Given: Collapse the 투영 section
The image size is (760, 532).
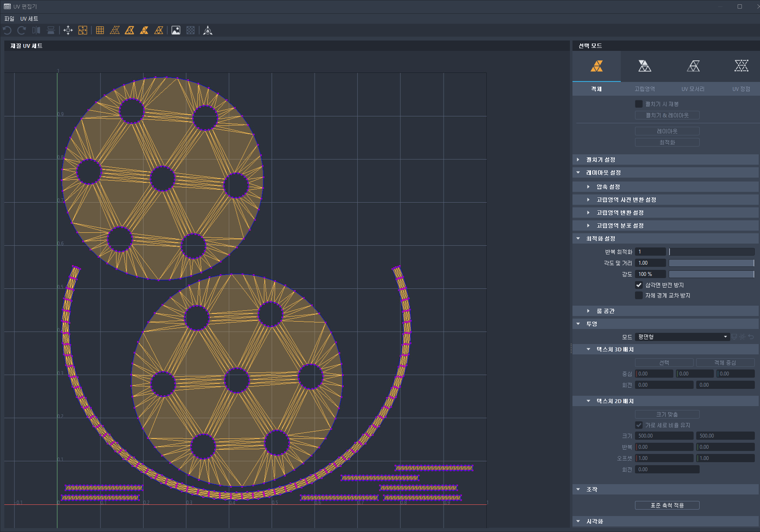Looking at the screenshot, I should coord(666,324).
